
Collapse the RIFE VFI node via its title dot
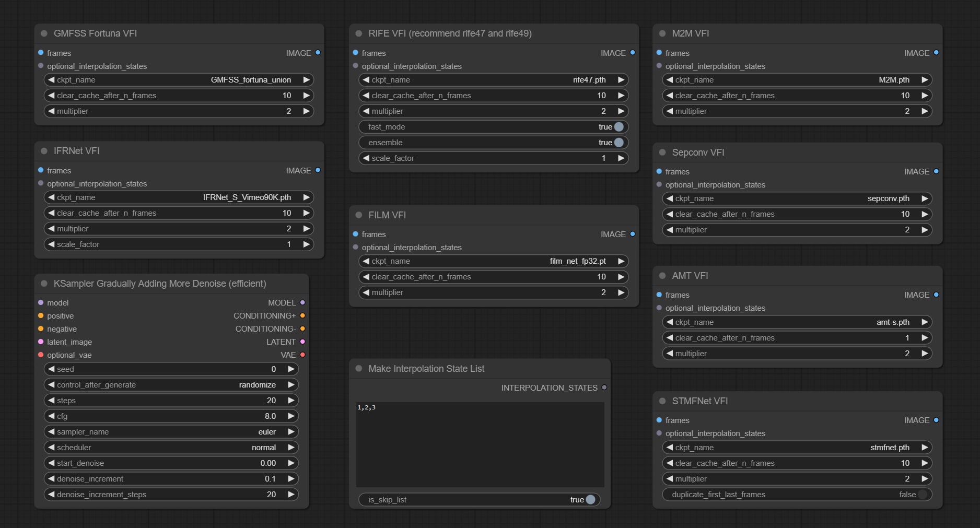pyautogui.click(x=359, y=33)
